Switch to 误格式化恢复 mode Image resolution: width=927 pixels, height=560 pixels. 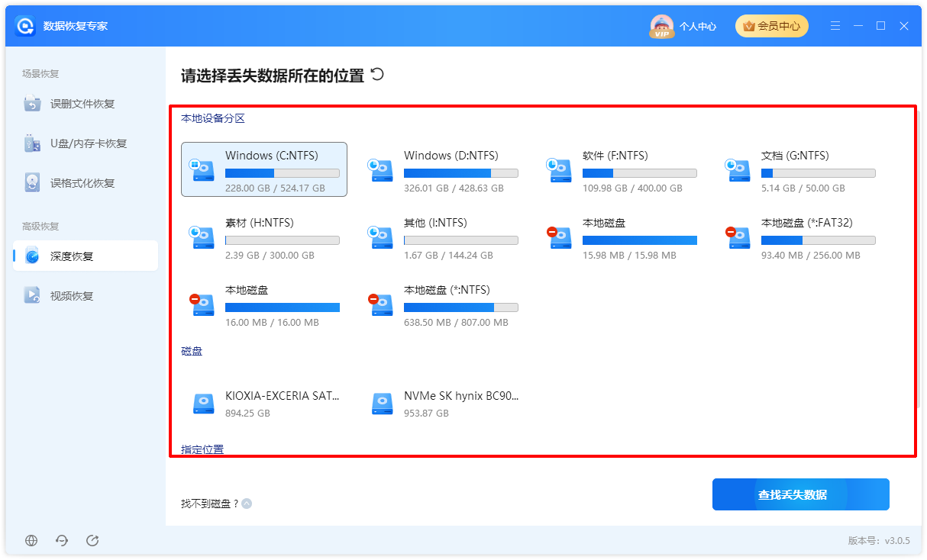coord(86,183)
